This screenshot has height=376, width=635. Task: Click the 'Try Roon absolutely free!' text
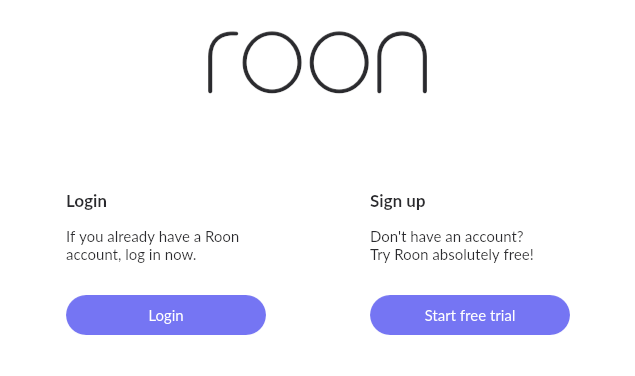coord(452,255)
